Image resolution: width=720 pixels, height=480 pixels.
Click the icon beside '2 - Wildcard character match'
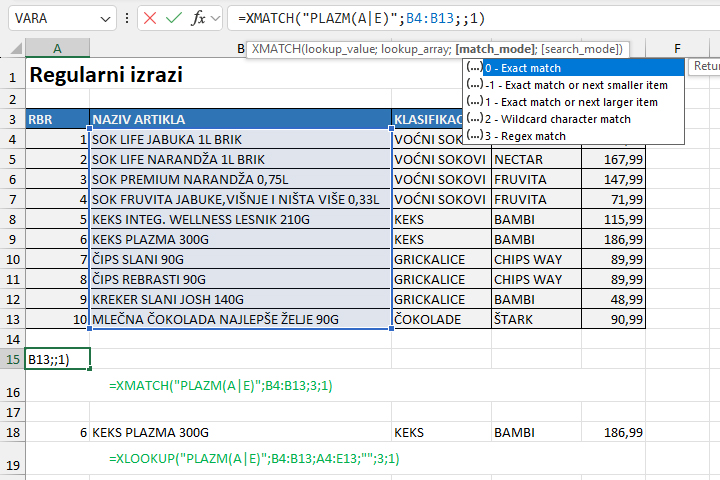(474, 119)
